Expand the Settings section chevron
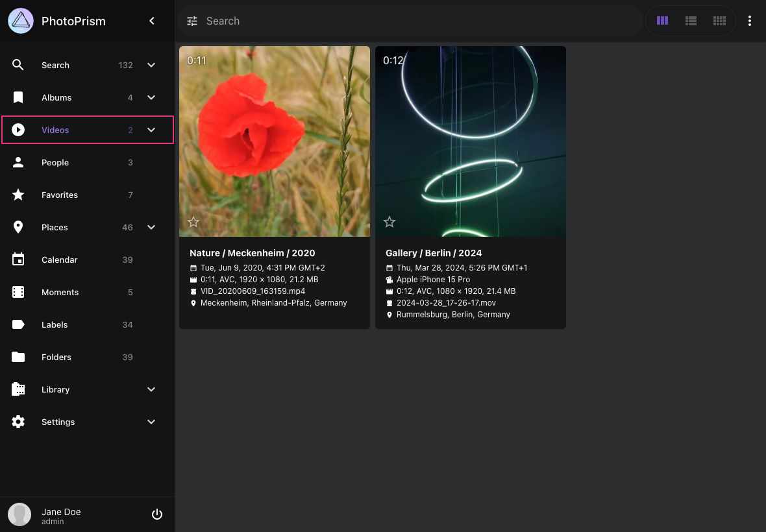The height and width of the screenshot is (532, 766). 151,422
